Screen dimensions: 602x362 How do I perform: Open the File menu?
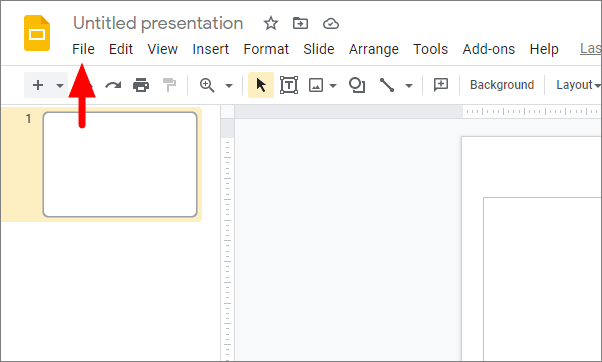pyautogui.click(x=83, y=49)
